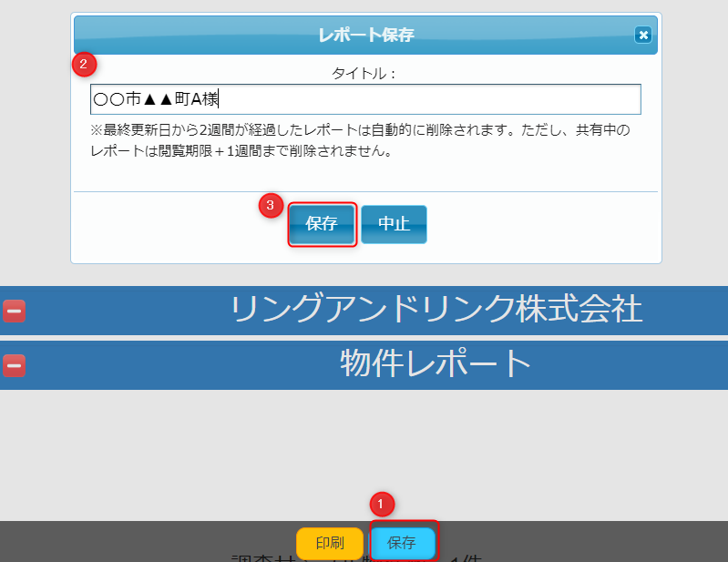
Task: Click the レポート保存 dialog title bar
Action: 365,35
